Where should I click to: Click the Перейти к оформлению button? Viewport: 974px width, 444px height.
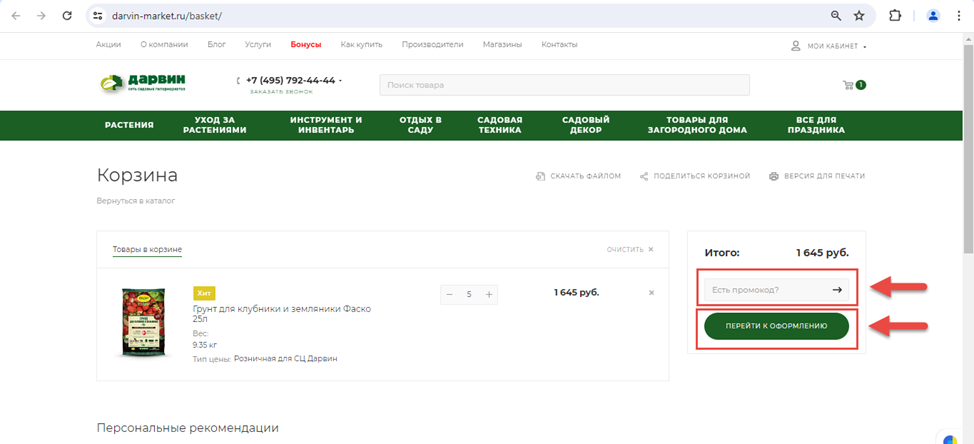[776, 326]
